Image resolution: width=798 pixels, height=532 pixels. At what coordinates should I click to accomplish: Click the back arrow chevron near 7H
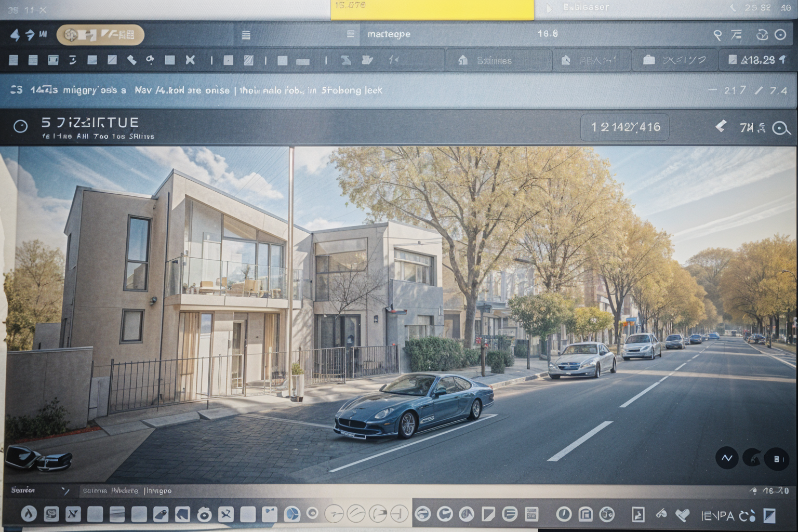click(721, 126)
